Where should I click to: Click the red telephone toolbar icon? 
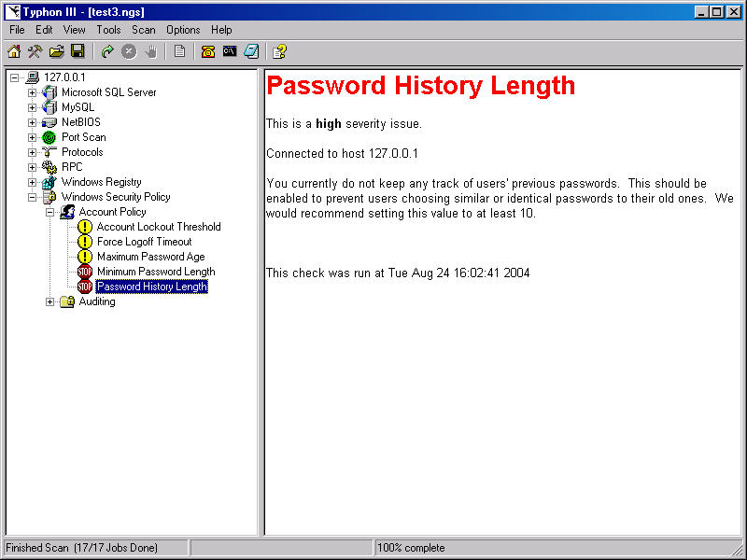click(x=208, y=51)
